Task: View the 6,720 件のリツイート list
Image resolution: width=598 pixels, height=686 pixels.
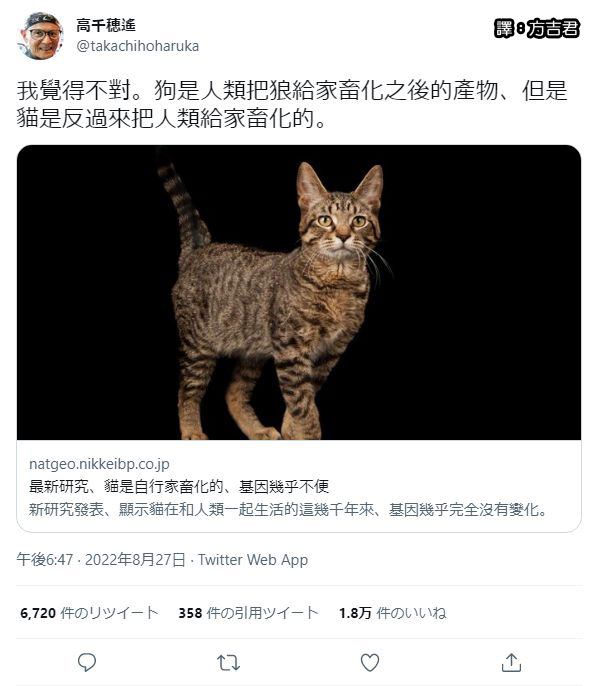Action: pos(89,612)
